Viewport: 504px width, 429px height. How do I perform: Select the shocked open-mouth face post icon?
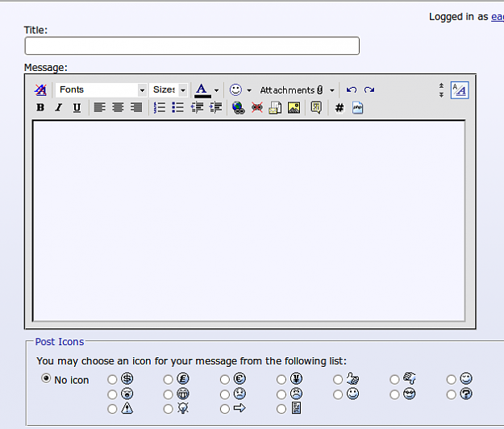(112, 394)
